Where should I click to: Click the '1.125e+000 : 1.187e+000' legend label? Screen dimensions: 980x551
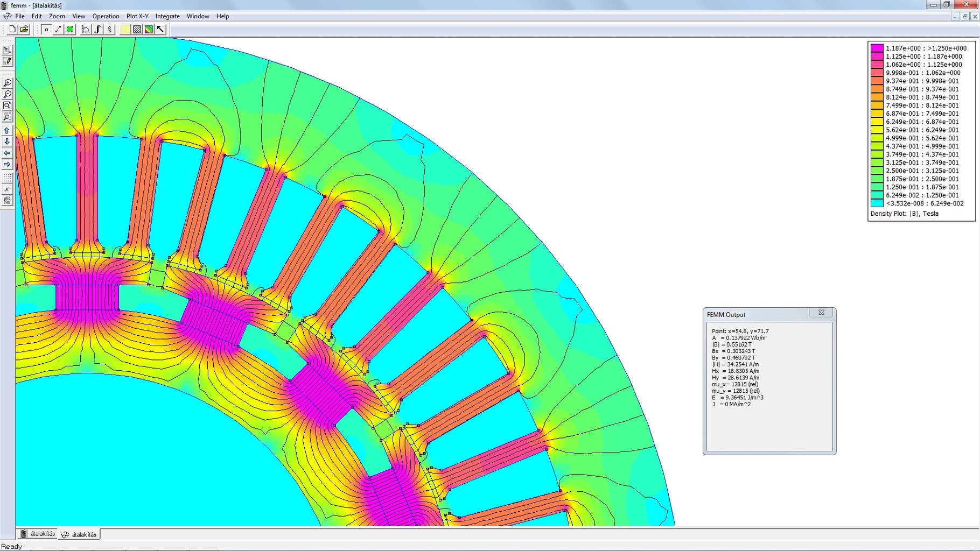(x=924, y=56)
